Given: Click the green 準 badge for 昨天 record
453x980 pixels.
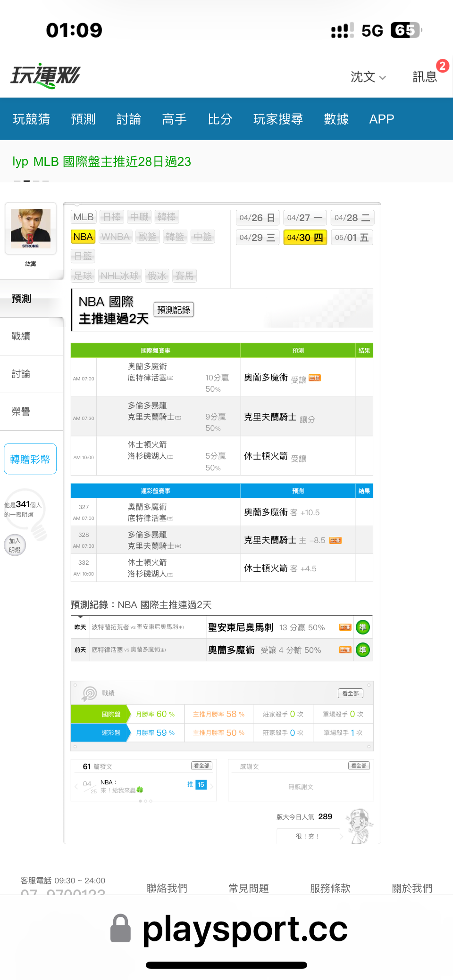Looking at the screenshot, I should coord(362,627).
